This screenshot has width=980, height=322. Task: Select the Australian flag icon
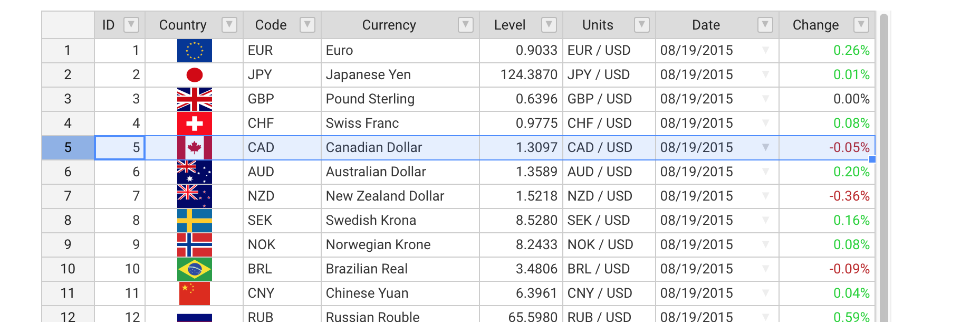pos(195,172)
